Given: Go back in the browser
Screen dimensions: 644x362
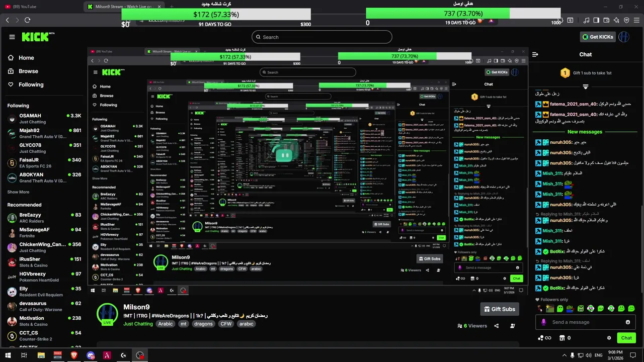Looking at the screenshot, I should tap(8, 20).
